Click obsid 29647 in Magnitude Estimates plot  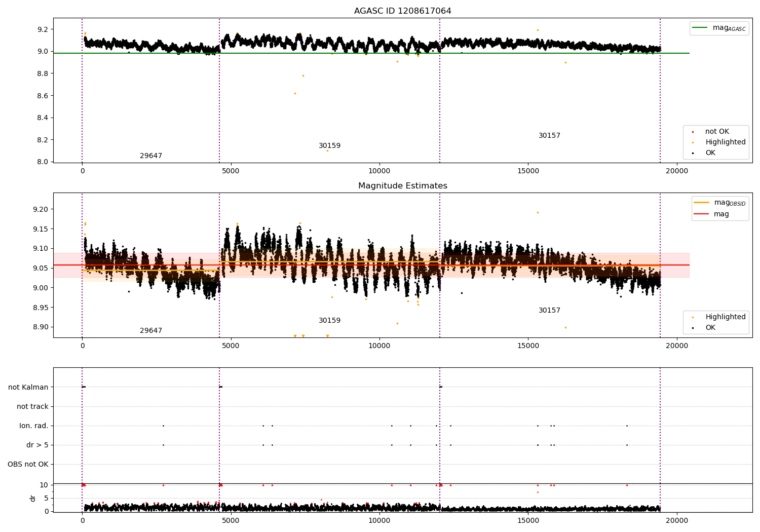[151, 331]
